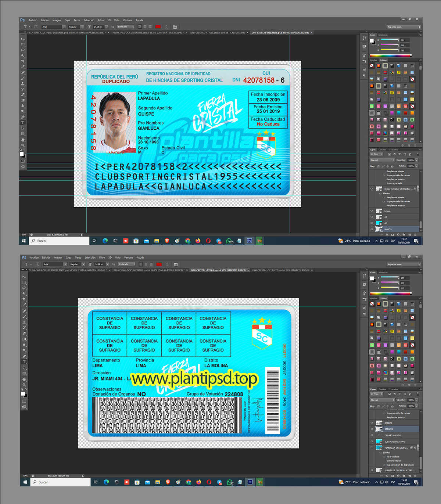The height and width of the screenshot is (504, 441).
Task: Select the Magic Wand tool in DNI-CRISTAL-DELANTE window
Action: coord(23,55)
